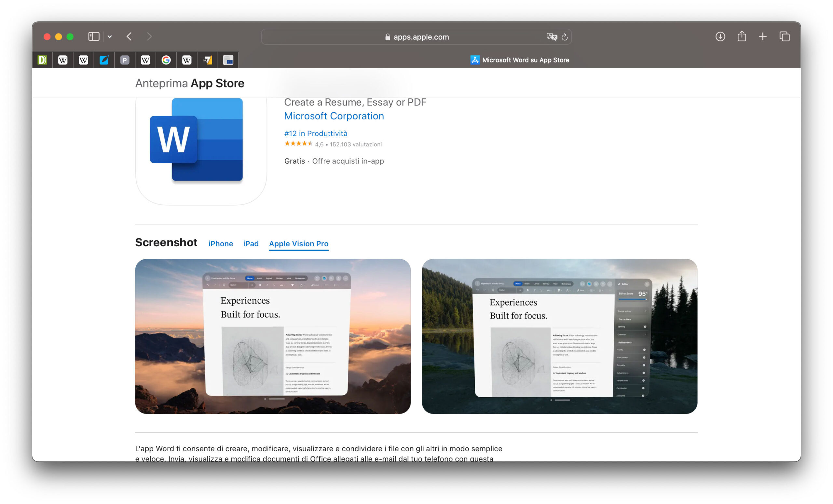This screenshot has width=833, height=504.
Task: Show iPhone screenshots
Action: [220, 244]
